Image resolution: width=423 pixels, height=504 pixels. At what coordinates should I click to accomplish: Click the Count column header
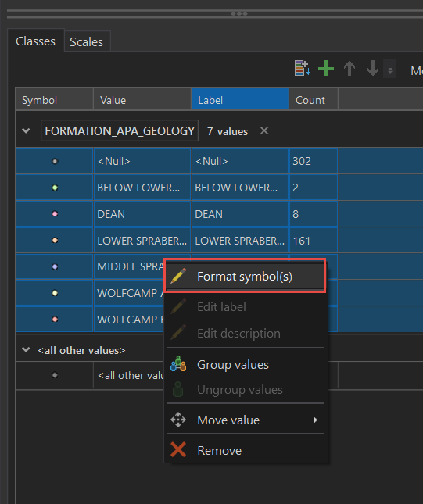[314, 100]
